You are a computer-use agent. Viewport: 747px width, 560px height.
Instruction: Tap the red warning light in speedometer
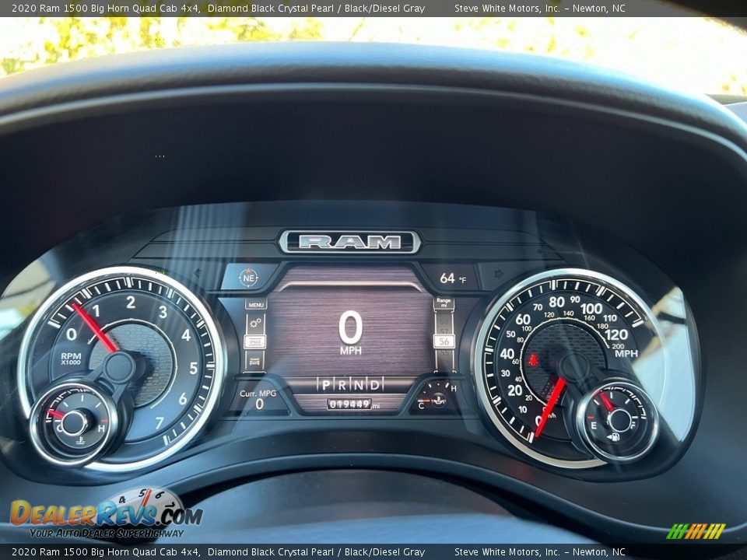(532, 359)
